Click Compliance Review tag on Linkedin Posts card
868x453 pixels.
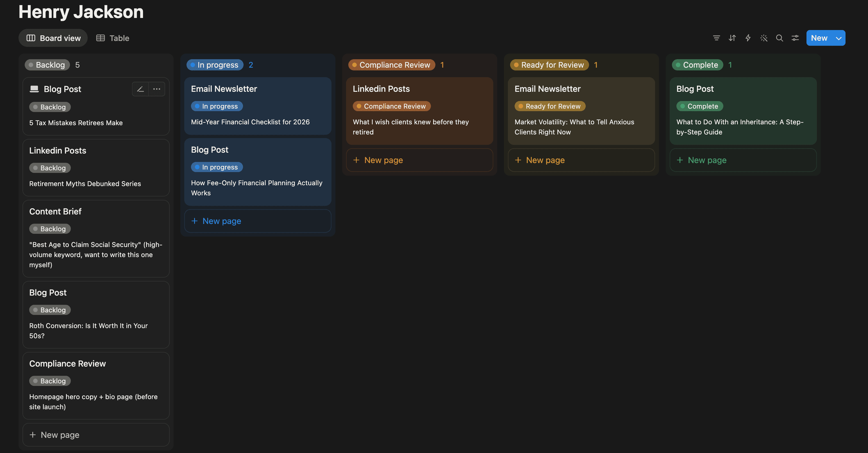[392, 106]
